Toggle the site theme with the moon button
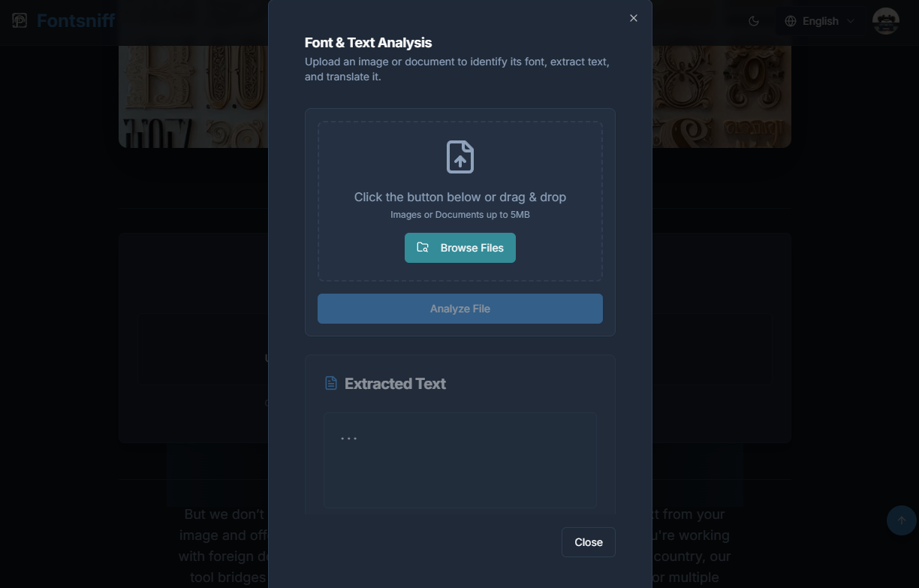Image resolution: width=919 pixels, height=588 pixels. [753, 21]
